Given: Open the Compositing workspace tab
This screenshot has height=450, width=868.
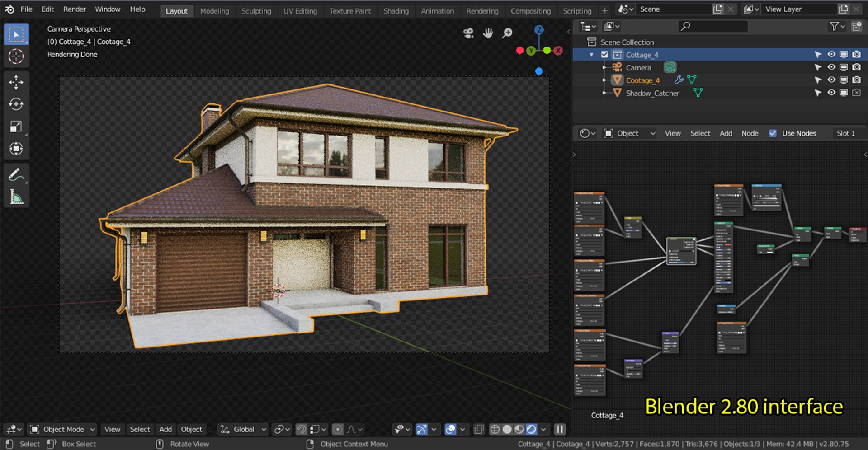Looking at the screenshot, I should coord(530,11).
